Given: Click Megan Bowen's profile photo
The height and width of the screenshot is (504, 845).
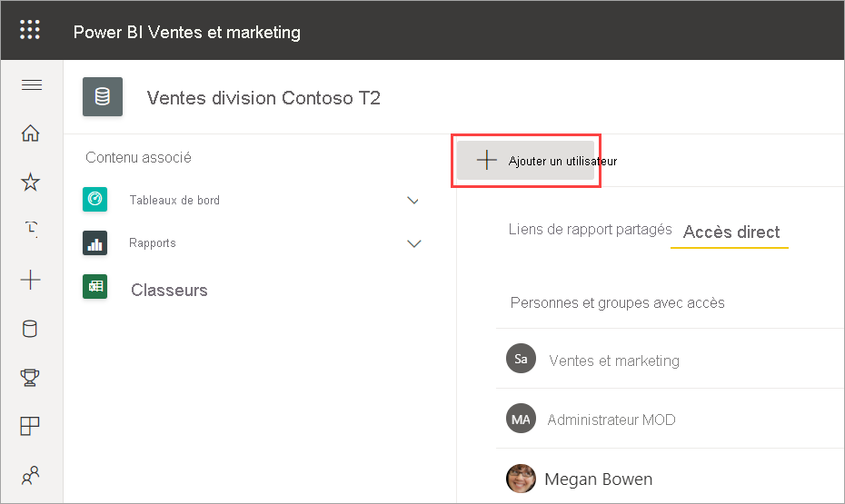Looking at the screenshot, I should [522, 479].
